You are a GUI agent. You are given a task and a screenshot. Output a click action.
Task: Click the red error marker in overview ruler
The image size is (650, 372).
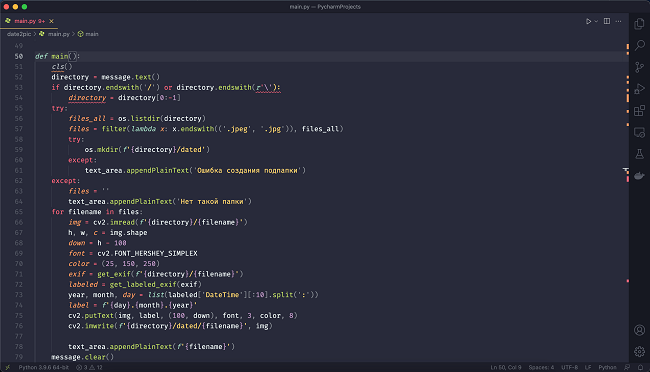pos(628,179)
